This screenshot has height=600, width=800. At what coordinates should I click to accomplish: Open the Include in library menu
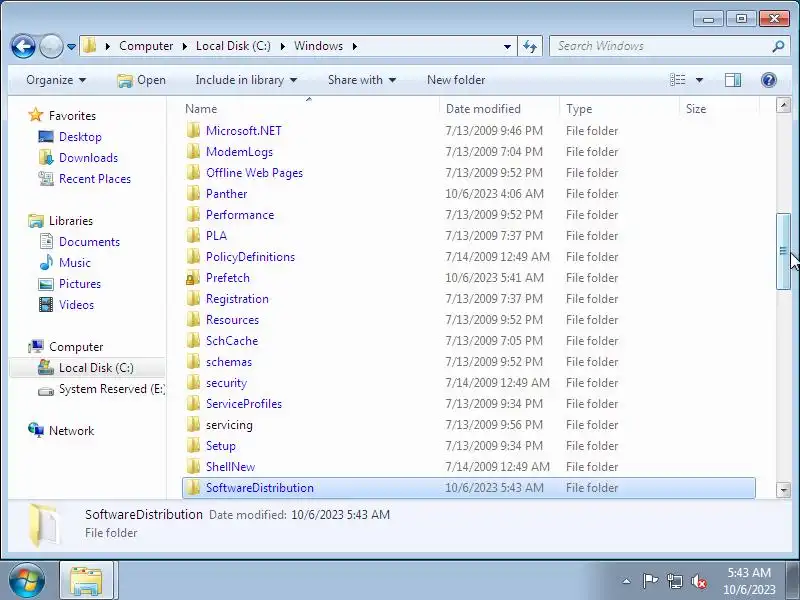pyautogui.click(x=246, y=80)
